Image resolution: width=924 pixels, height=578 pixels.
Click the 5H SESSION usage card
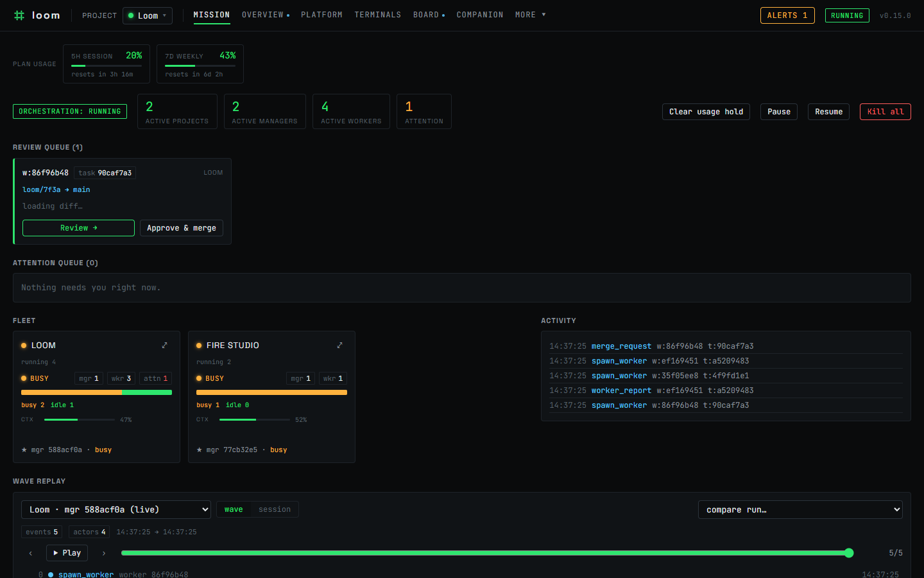click(x=107, y=64)
